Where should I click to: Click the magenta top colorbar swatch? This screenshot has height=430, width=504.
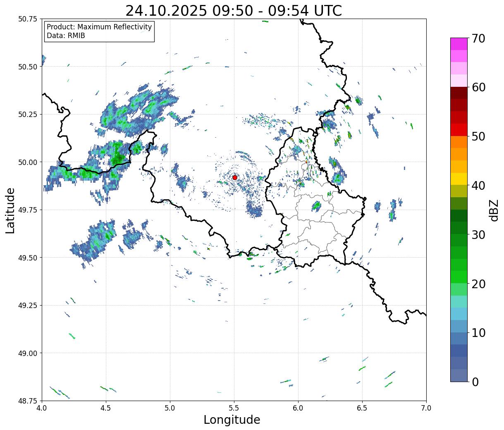[x=459, y=44]
